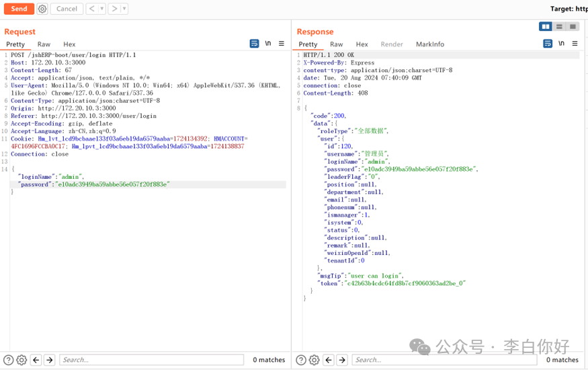Open Response panel hamburger menu
The width and height of the screenshot is (588, 370).
(575, 44)
